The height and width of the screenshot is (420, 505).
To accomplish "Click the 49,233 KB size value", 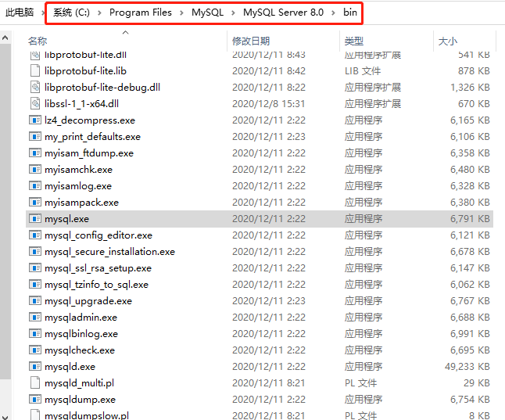I will pyautogui.click(x=467, y=367).
